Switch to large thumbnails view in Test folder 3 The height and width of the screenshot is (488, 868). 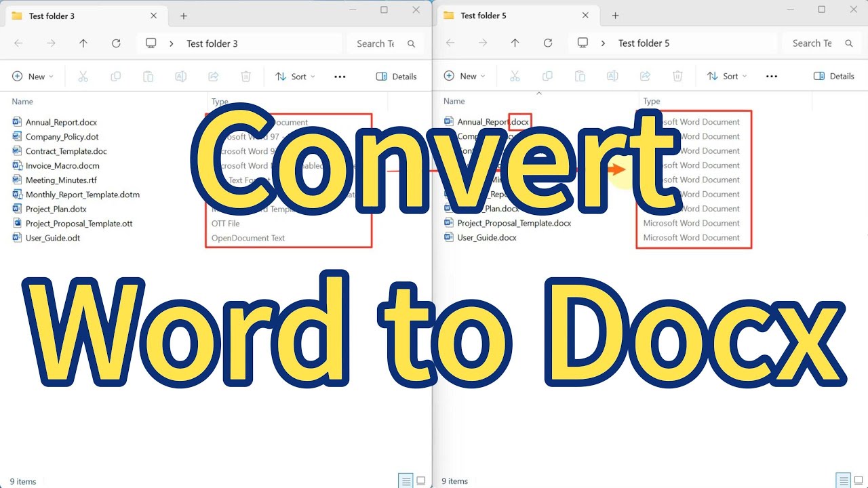[421, 481]
